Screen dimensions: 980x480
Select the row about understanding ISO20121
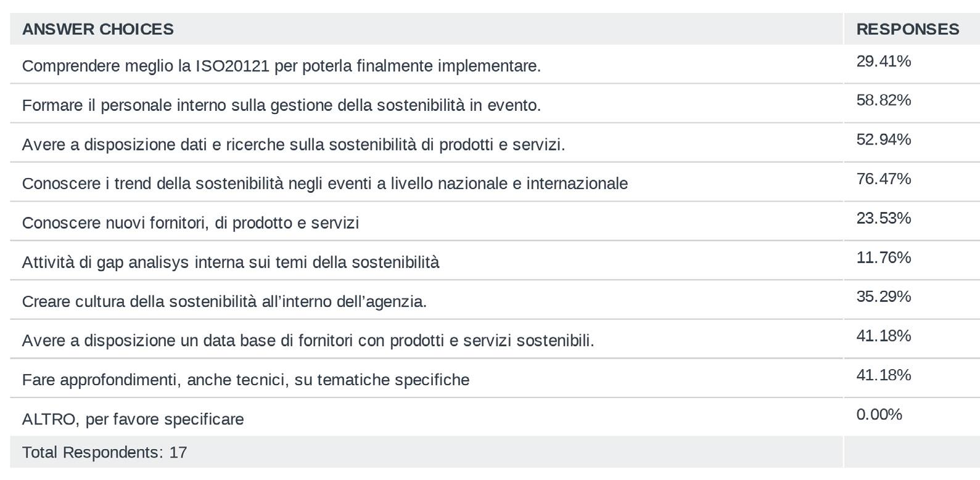pos(281,66)
